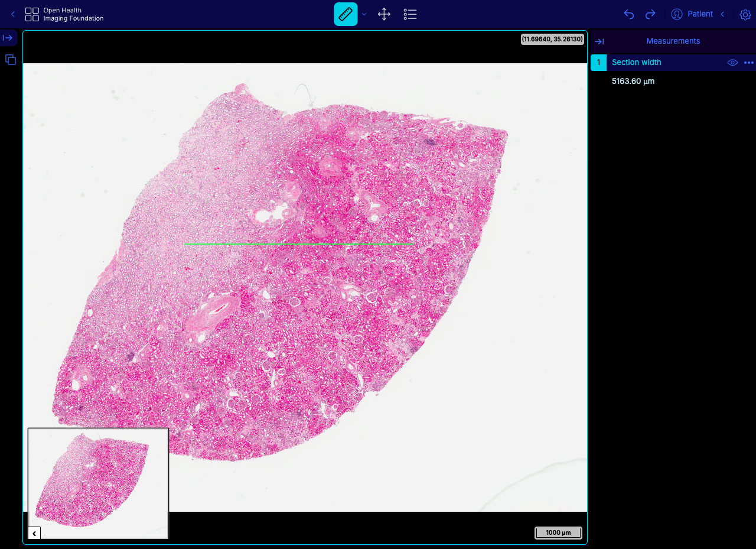Go back using the top-left arrow
The width and height of the screenshot is (756, 549).
click(x=13, y=14)
